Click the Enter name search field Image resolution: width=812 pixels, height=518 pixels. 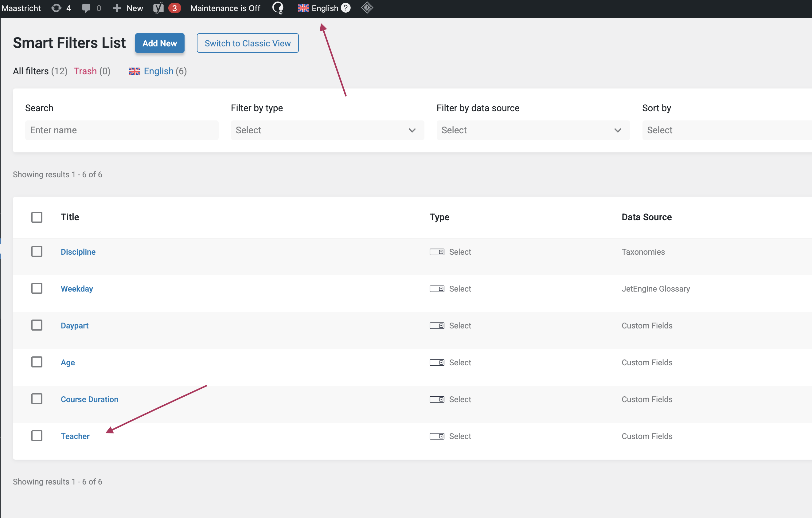121,130
